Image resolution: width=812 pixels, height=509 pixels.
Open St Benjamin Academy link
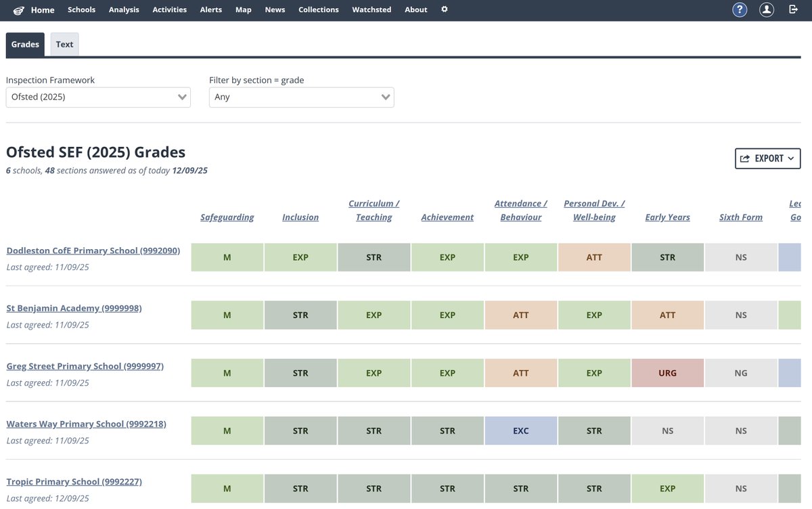74,308
